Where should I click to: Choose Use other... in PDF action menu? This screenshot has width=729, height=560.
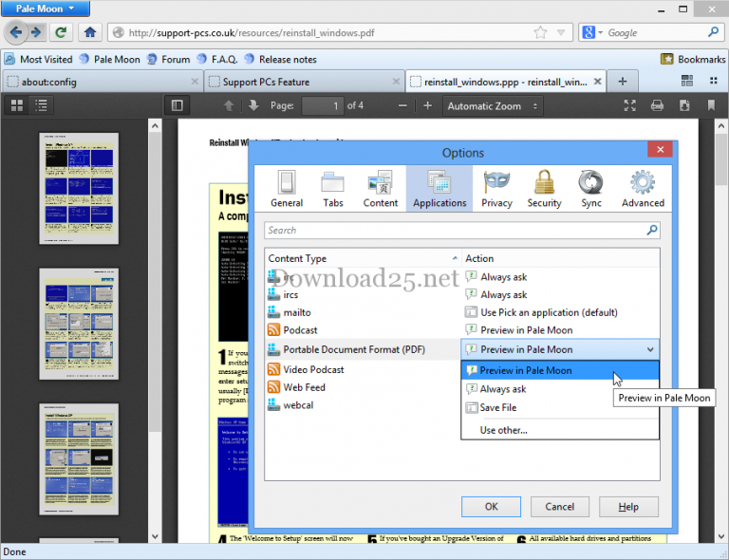tap(560, 430)
